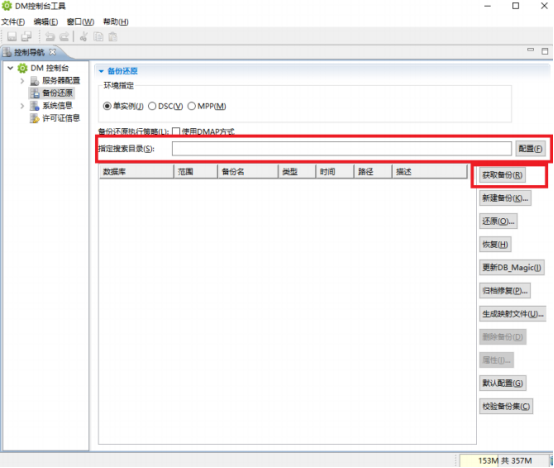Select the 备份还原 tree node icon
554x468 pixels.
pos(35,93)
